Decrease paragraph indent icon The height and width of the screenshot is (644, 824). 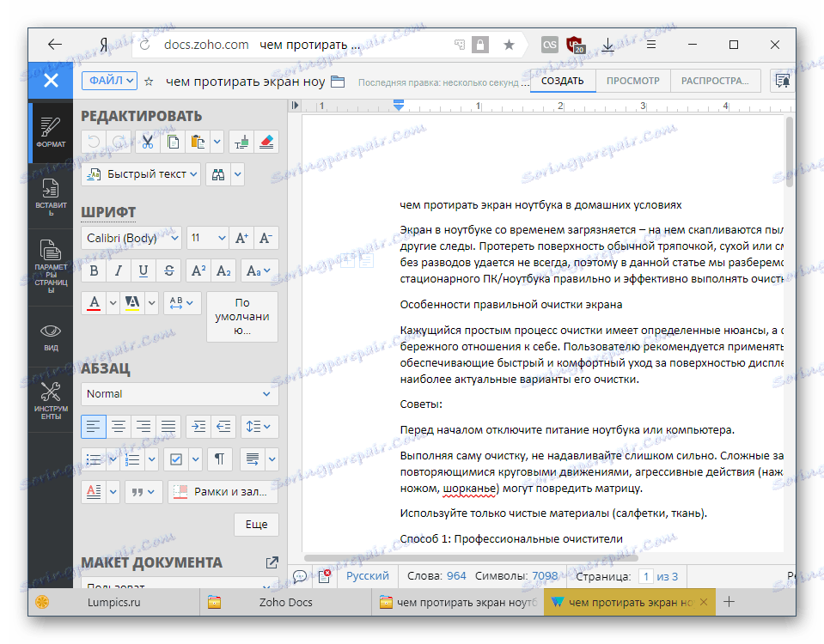tap(223, 427)
